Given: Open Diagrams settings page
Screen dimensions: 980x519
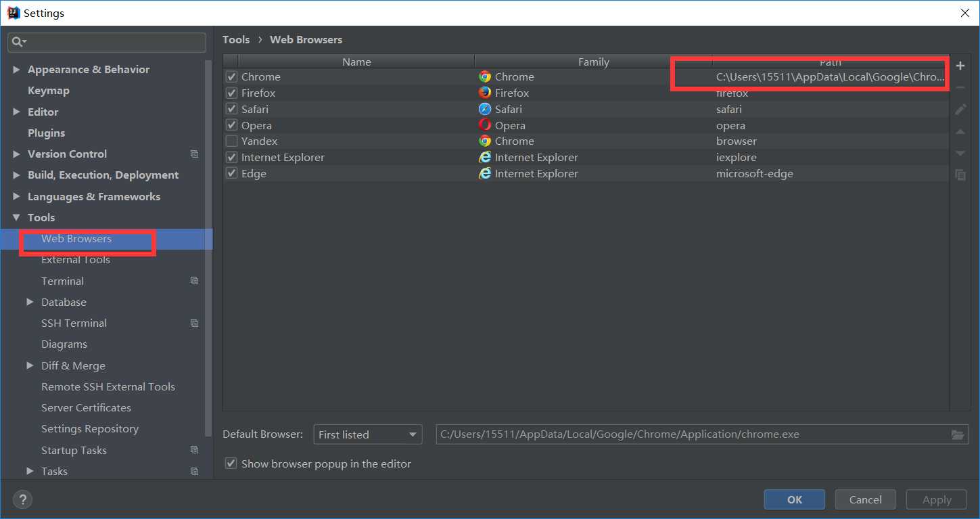Looking at the screenshot, I should (64, 344).
